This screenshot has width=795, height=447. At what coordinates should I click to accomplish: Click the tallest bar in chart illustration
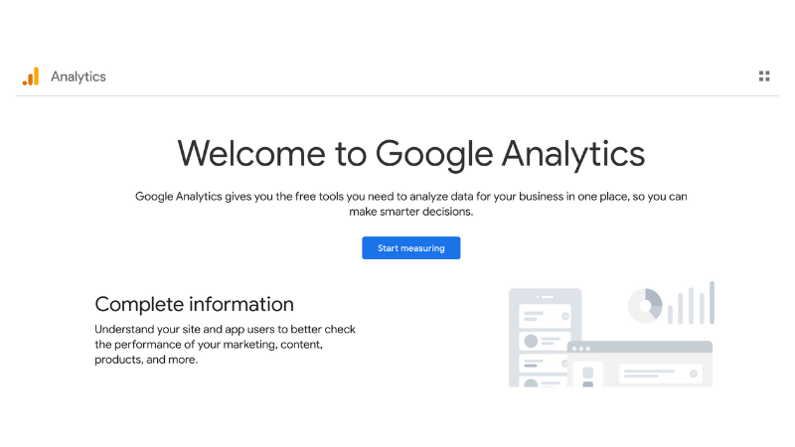tap(712, 303)
